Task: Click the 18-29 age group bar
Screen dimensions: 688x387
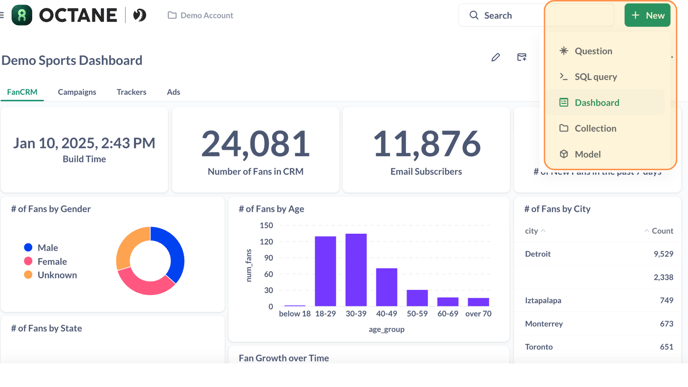Action: pos(326,271)
